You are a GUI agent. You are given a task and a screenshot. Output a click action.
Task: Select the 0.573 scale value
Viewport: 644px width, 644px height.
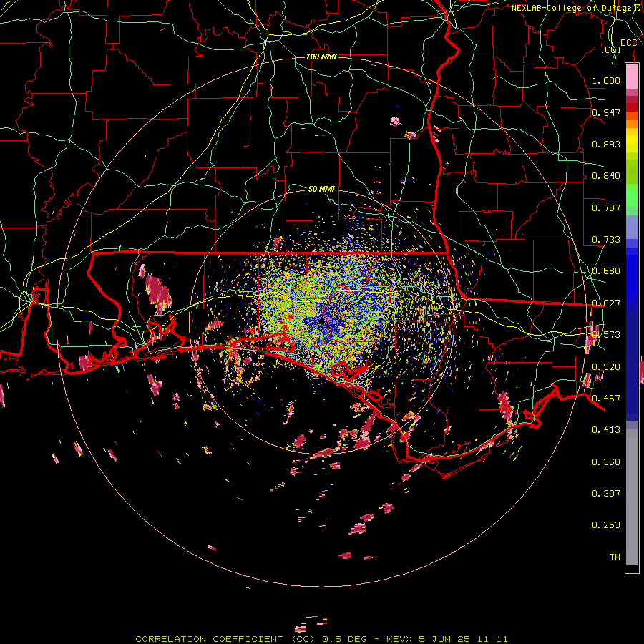coord(606,335)
